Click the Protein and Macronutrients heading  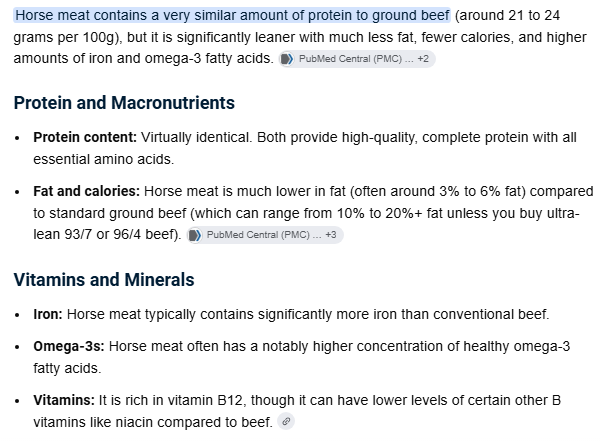tap(124, 103)
